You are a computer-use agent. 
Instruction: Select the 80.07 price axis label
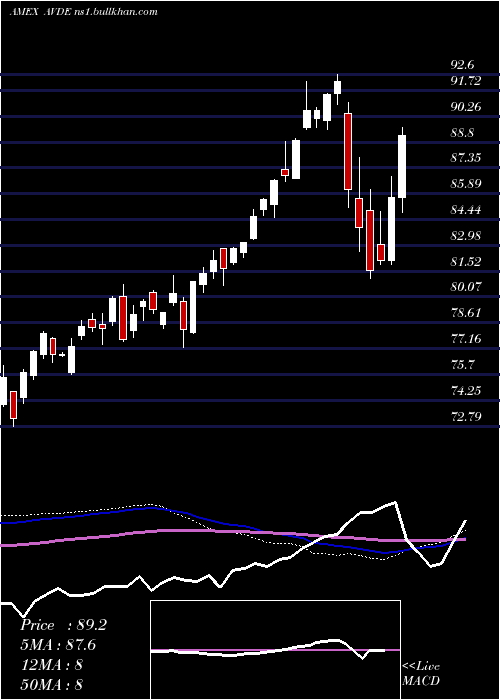pyautogui.click(x=466, y=286)
